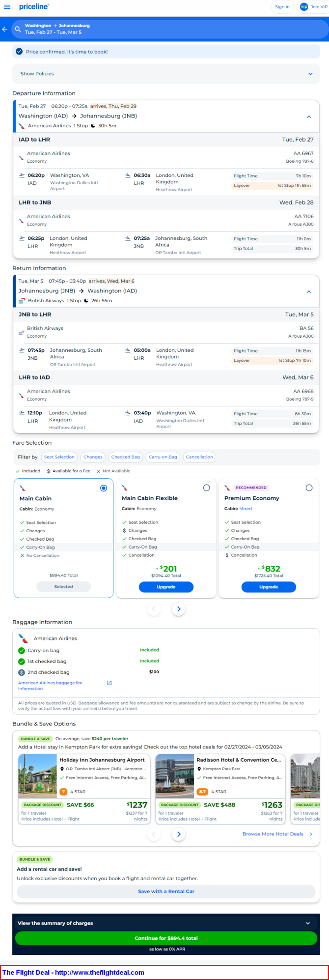The height and width of the screenshot is (980, 329).
Task: Toggle the Cancellation filter chip
Action: click(199, 457)
